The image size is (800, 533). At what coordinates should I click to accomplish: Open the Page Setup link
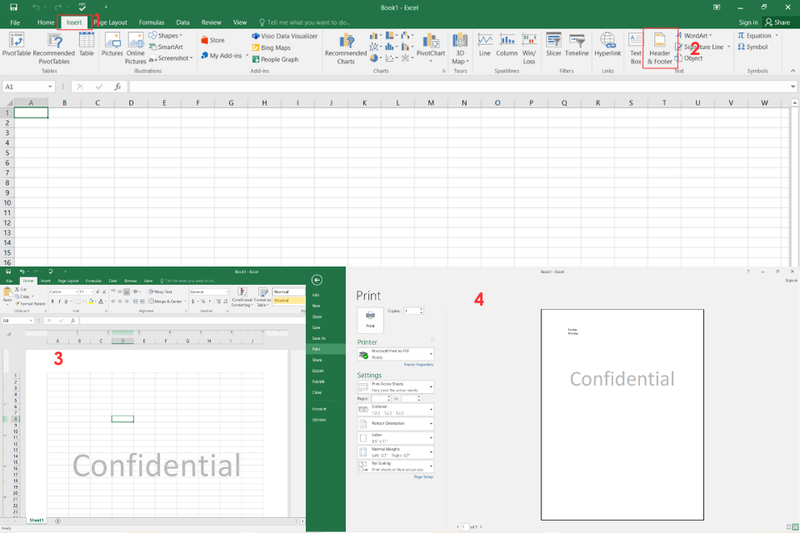click(423, 475)
